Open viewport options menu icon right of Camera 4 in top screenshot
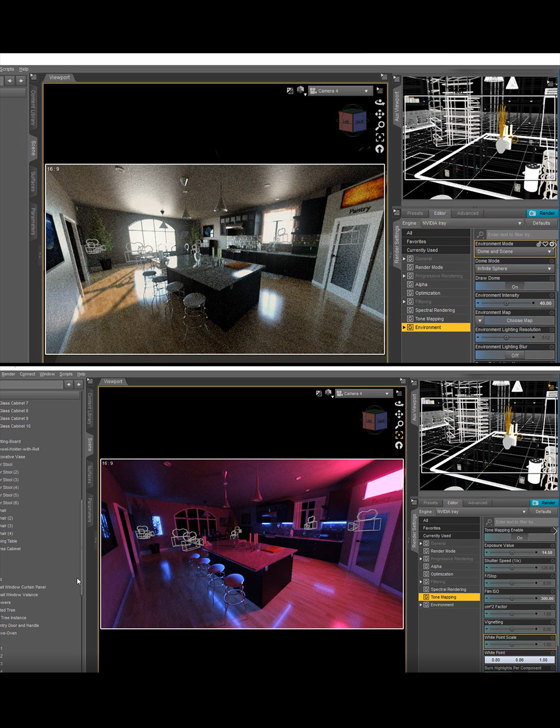 [380, 90]
